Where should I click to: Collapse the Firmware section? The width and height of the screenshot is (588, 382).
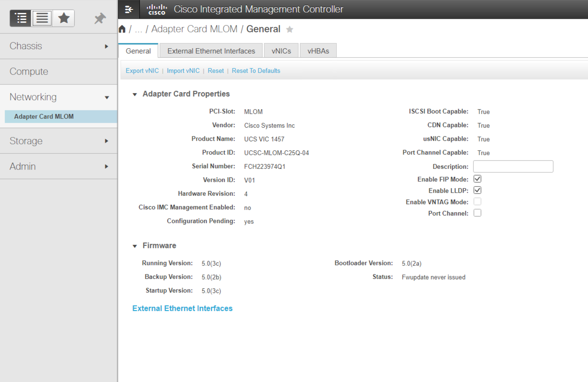pyautogui.click(x=134, y=246)
